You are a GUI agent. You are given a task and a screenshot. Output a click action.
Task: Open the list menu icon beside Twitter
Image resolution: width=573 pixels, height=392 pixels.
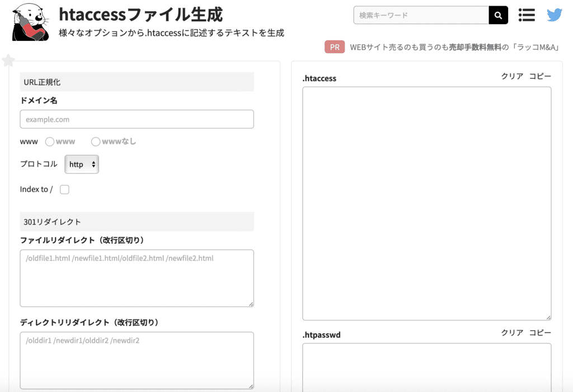[526, 15]
